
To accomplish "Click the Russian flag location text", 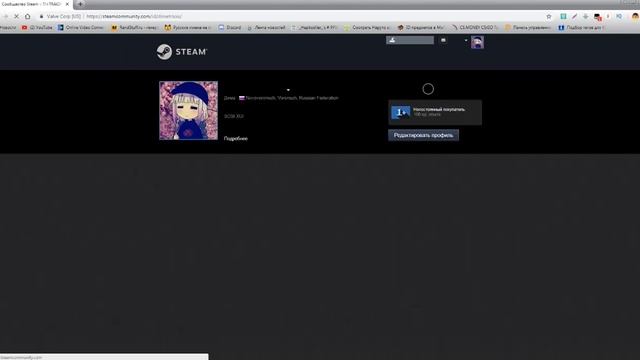I will click(x=289, y=98).
